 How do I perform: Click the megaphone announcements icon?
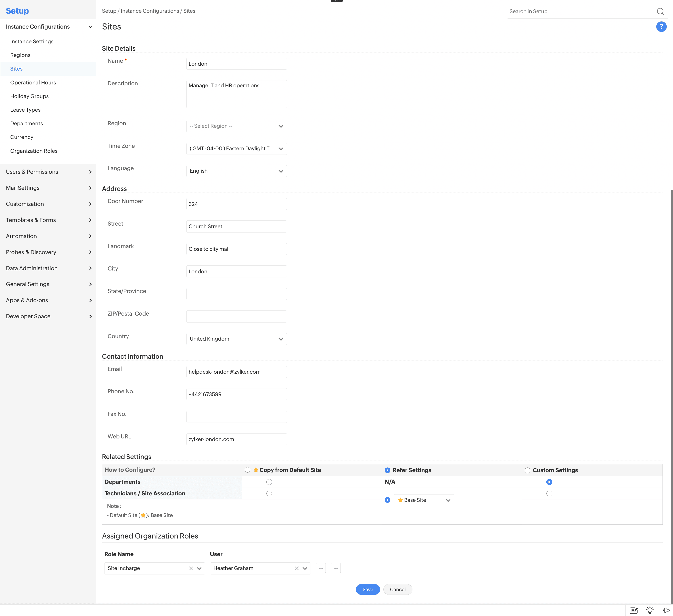(666, 610)
